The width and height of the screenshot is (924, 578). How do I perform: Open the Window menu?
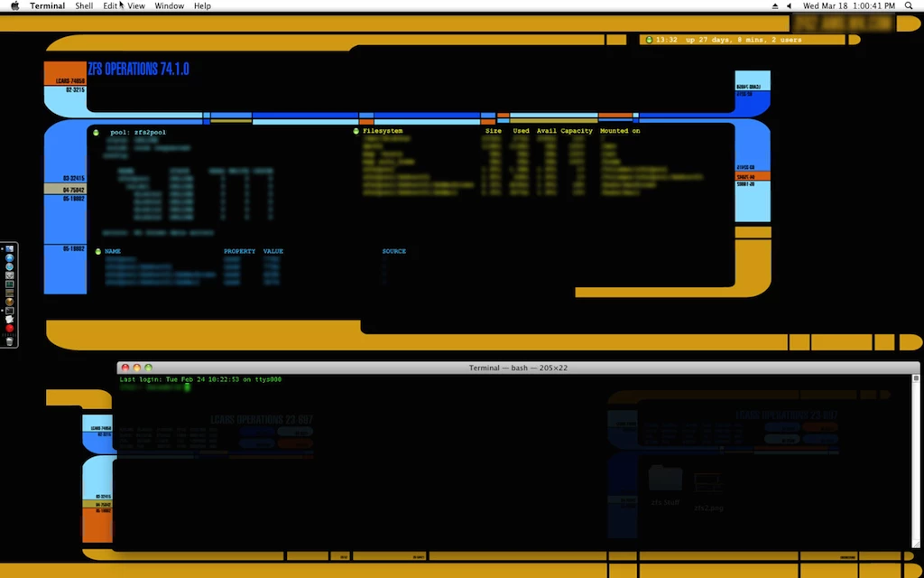169,6
